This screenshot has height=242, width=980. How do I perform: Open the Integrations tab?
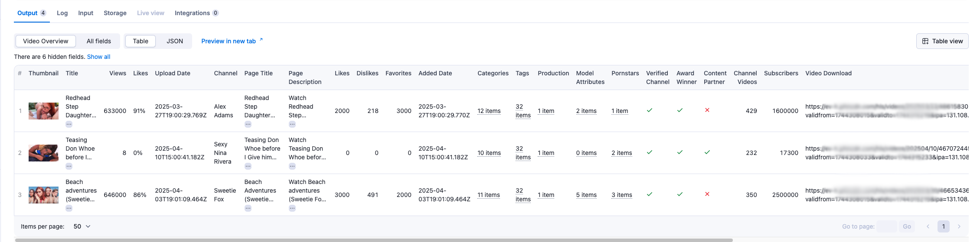click(x=196, y=13)
